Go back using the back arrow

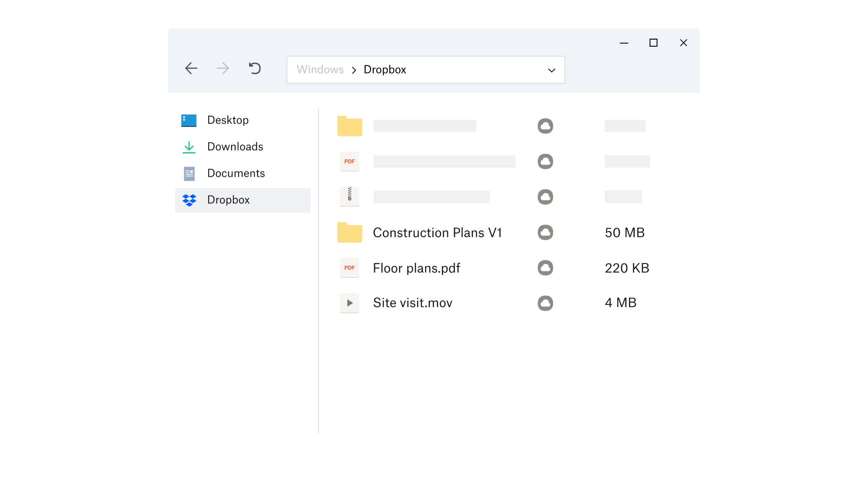[x=191, y=69]
